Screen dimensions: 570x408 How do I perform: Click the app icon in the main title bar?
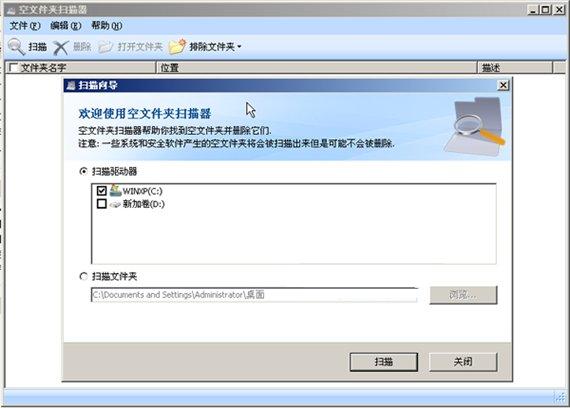coord(11,10)
